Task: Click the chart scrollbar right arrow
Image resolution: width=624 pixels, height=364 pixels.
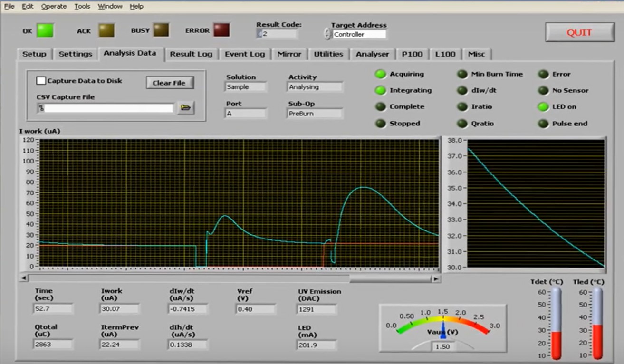Action: [x=435, y=279]
